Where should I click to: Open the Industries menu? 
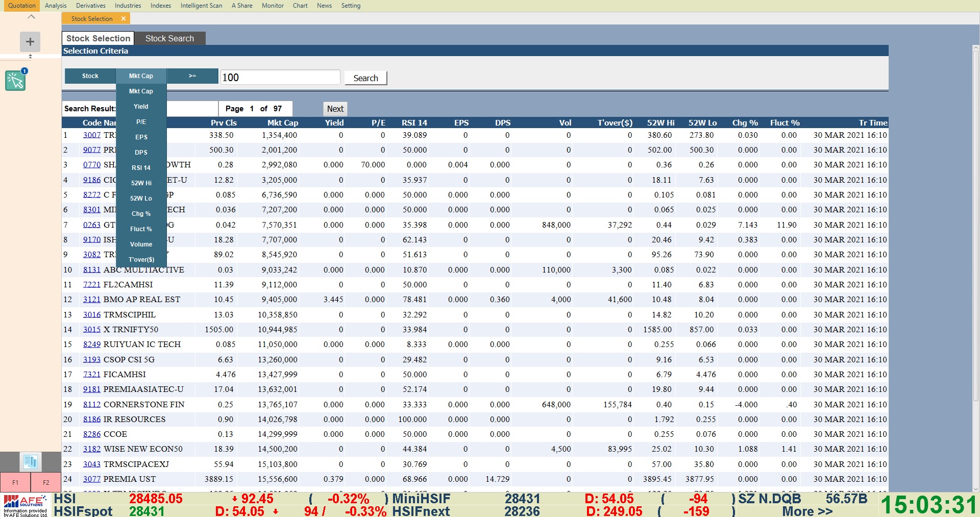(128, 6)
